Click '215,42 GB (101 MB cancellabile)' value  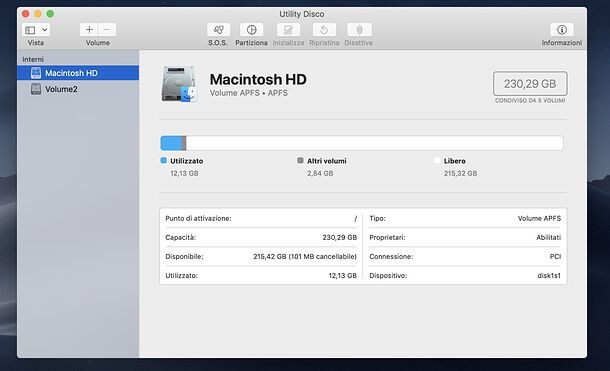305,257
